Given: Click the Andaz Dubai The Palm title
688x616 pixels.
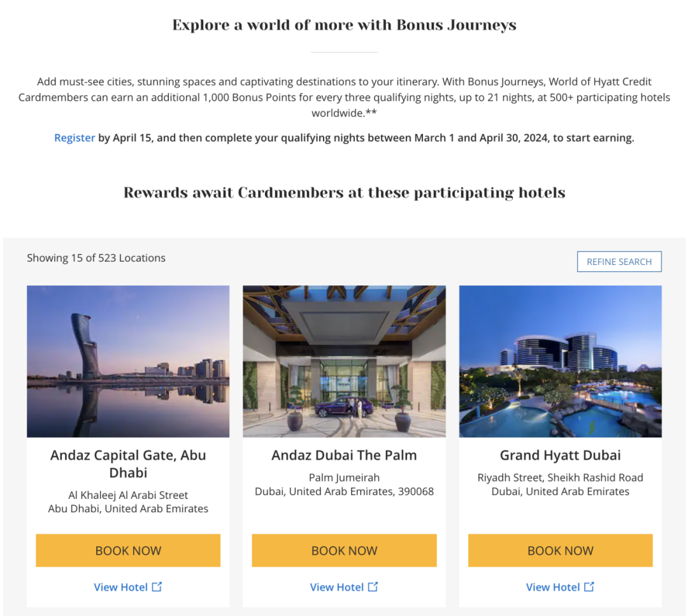Looking at the screenshot, I should pyautogui.click(x=344, y=455).
